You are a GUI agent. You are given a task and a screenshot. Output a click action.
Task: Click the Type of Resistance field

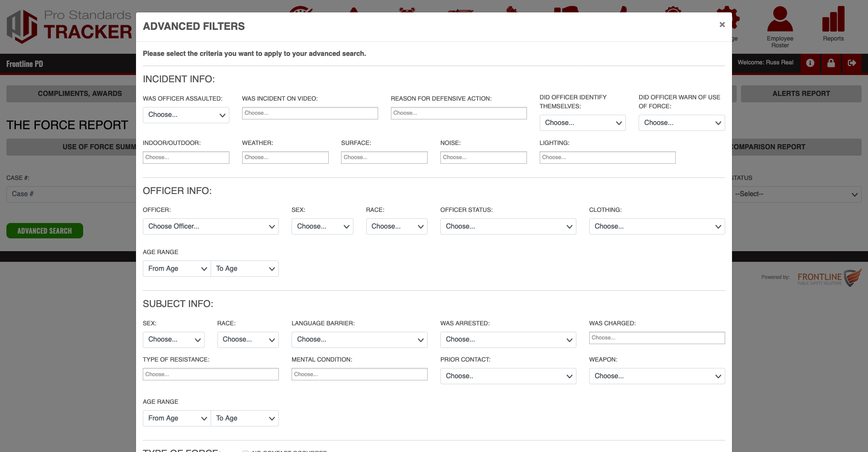(211, 374)
